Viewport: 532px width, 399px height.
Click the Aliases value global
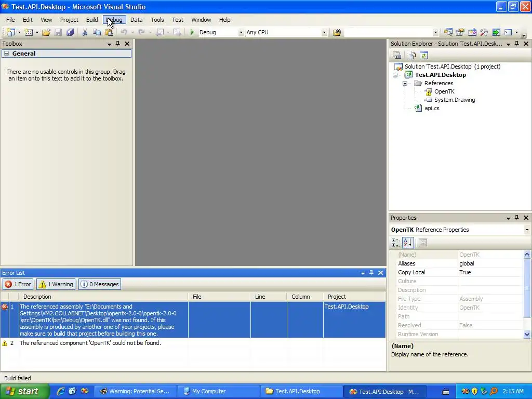[x=490, y=263]
